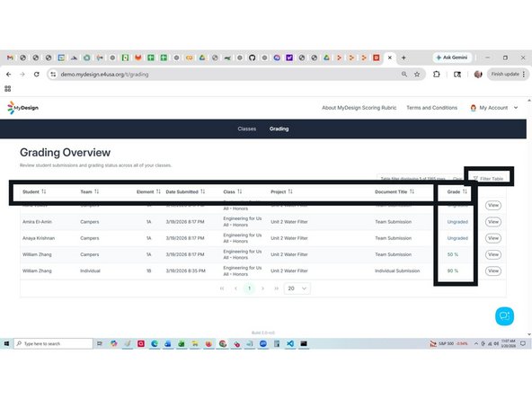Viewport: 532px width, 399px height.
Task: Open the Windows Start menu
Action: tap(6, 343)
